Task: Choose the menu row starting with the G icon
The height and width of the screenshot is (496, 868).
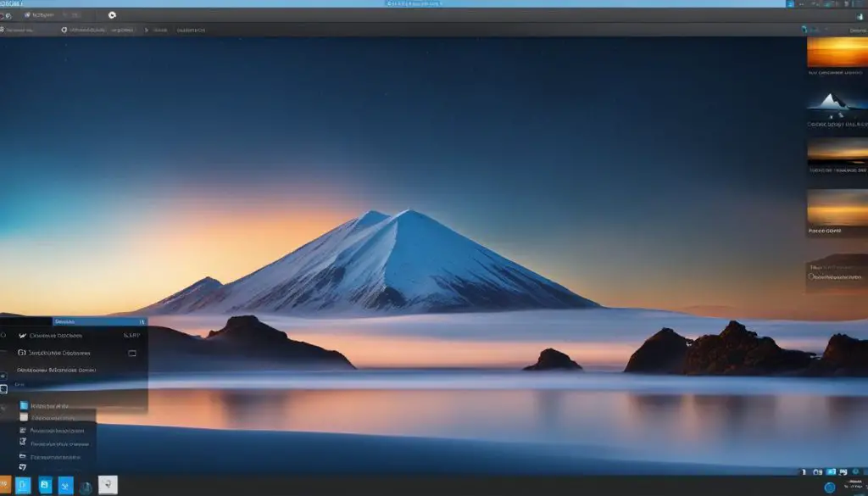Action: click(x=77, y=353)
